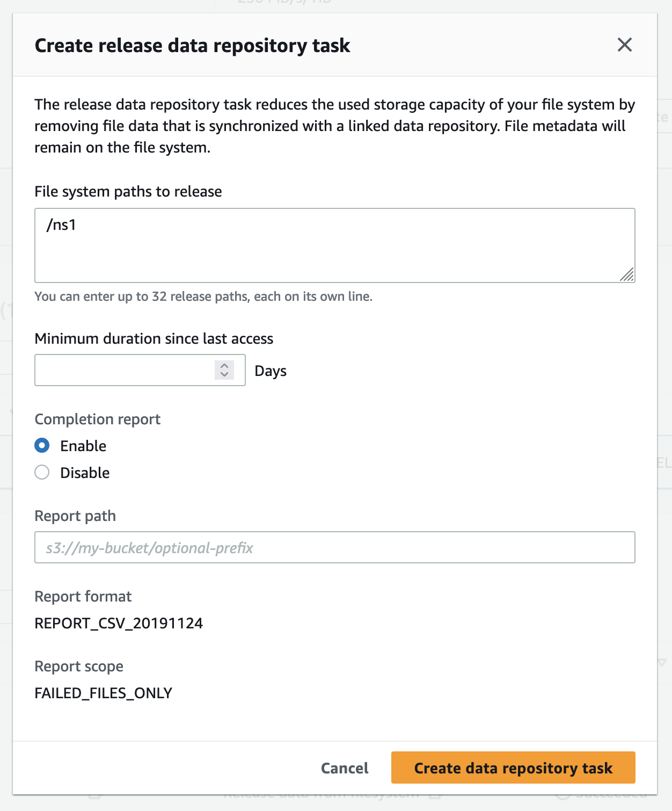
Task: Click the REPORT_CSV_20191124 format value
Action: tap(119, 624)
